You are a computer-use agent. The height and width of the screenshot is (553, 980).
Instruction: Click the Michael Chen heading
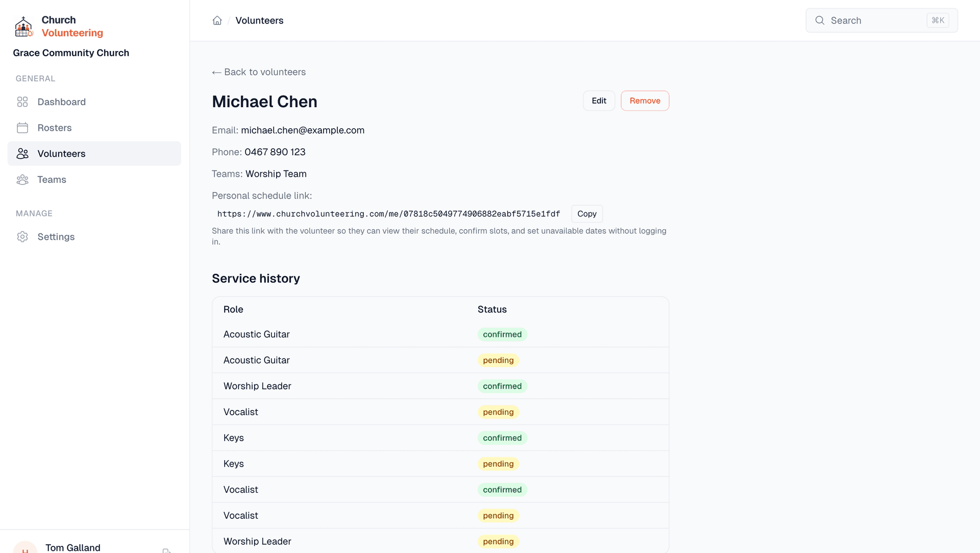click(x=264, y=102)
